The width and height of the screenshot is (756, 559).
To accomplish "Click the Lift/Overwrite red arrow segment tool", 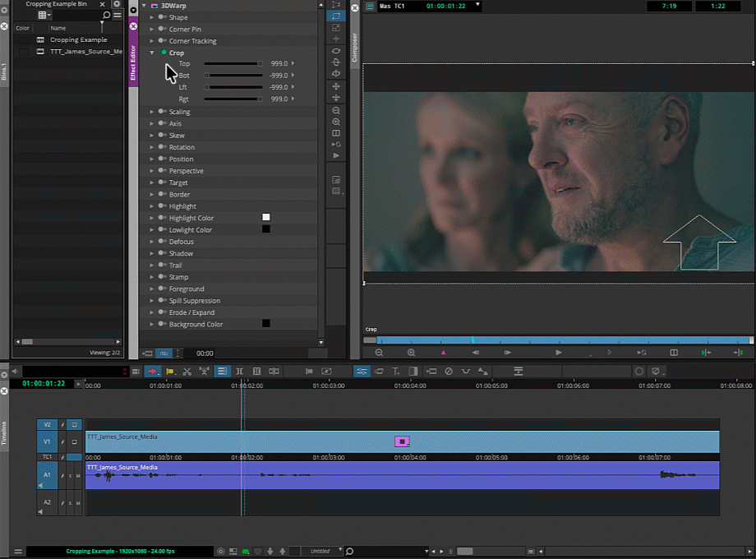I will coord(152,372).
